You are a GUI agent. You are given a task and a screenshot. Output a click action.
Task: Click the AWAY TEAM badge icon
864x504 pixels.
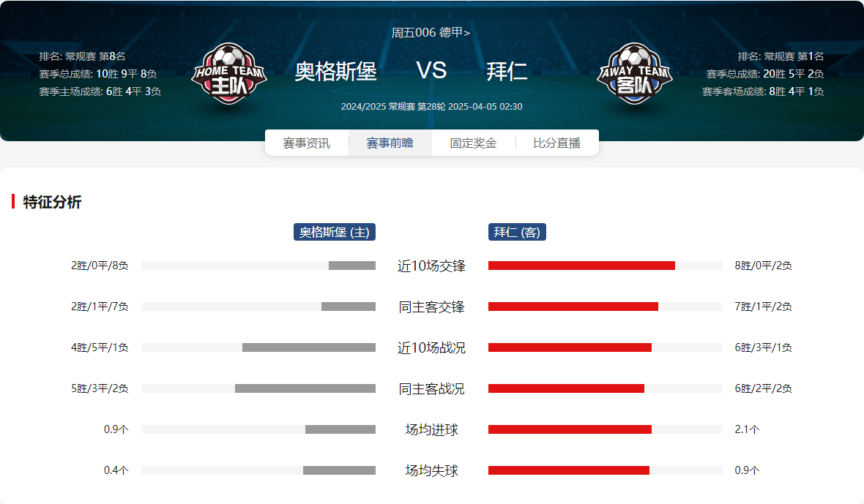click(x=634, y=74)
